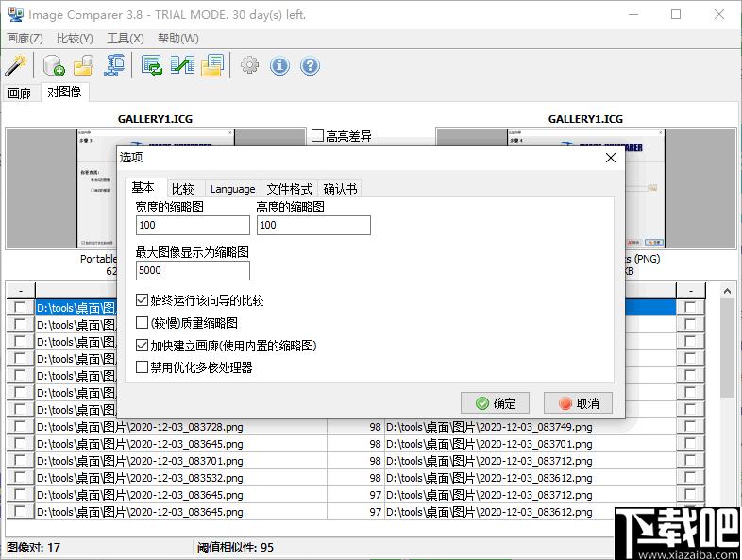The image size is (742, 560).
Task: Open the Language tab in options
Action: pos(233,189)
